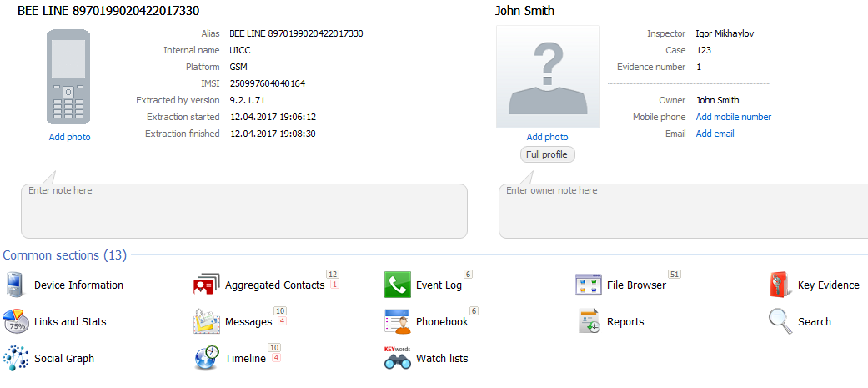Click the Messages count badge 10
Image resolution: width=868 pixels, height=388 pixels.
pyautogui.click(x=280, y=310)
